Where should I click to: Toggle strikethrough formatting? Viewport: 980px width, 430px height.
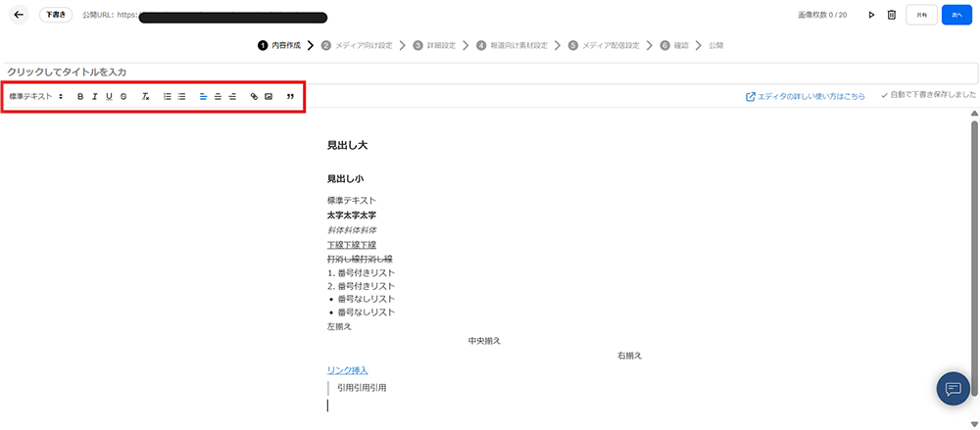tap(123, 97)
